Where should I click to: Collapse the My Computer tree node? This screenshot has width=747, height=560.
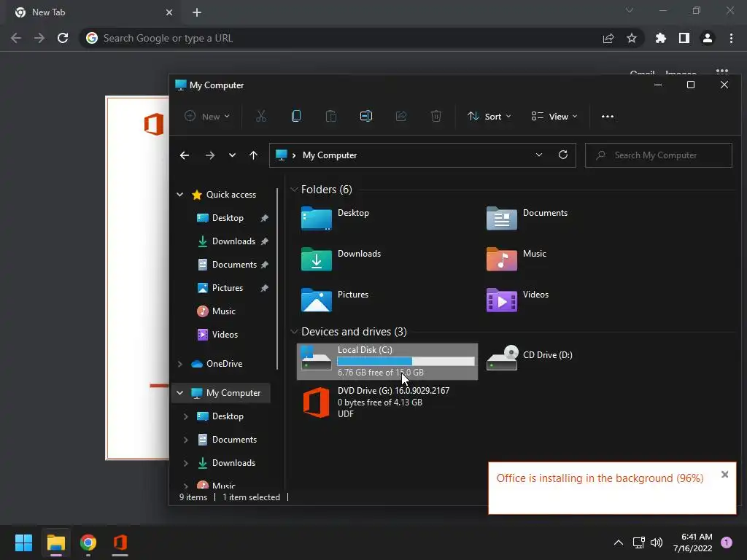click(180, 393)
